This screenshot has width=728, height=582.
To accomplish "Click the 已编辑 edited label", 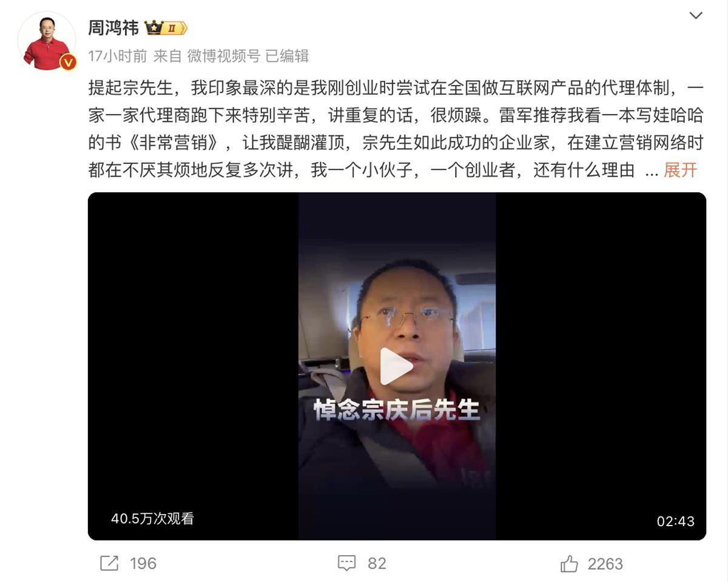I will pyautogui.click(x=288, y=56).
